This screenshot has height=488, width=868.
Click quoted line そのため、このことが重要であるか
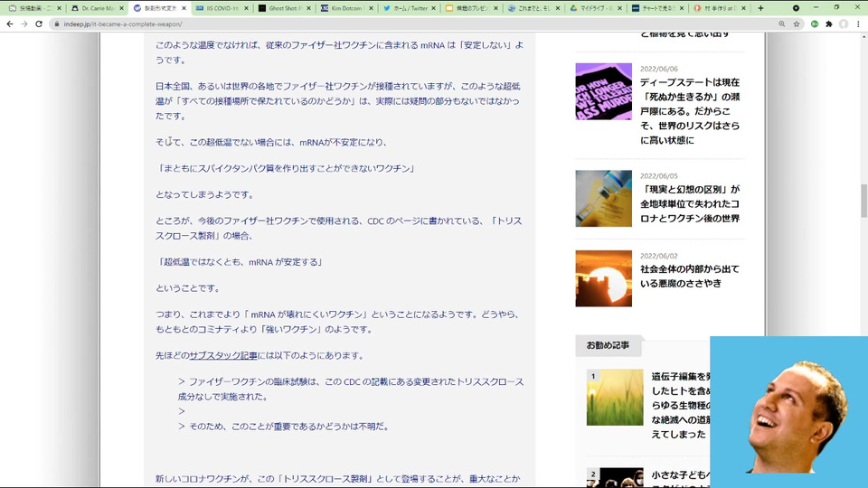(x=284, y=427)
